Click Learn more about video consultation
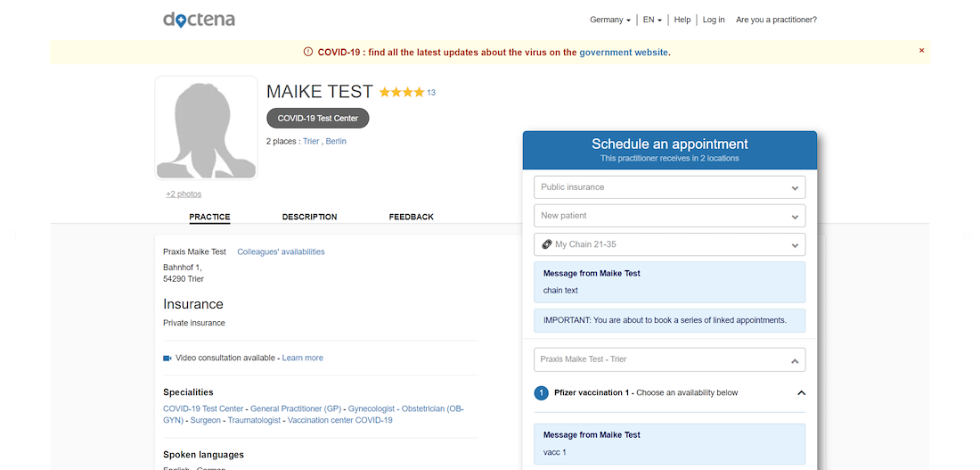 303,358
